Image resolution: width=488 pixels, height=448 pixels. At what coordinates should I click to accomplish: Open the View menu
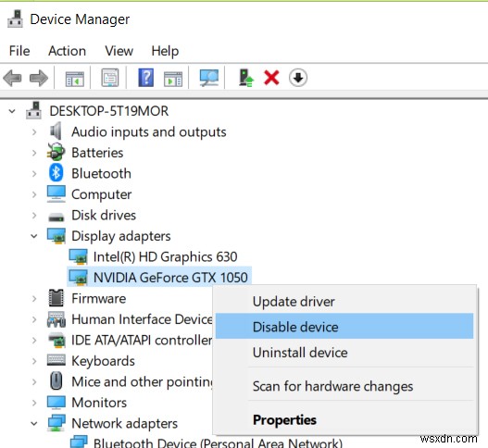pyautogui.click(x=119, y=51)
